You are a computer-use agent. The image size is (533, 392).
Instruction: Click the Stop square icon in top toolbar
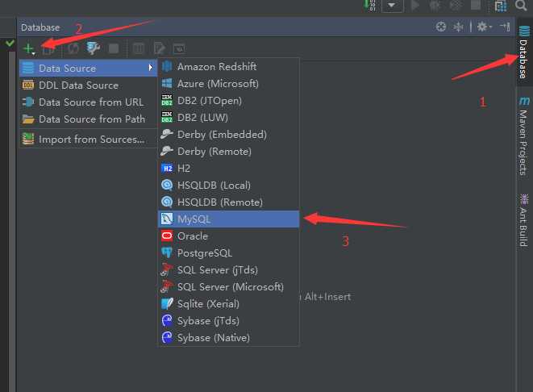pos(476,5)
